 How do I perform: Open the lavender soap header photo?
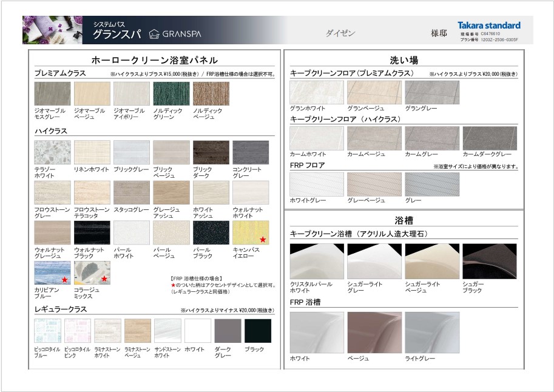52,30
